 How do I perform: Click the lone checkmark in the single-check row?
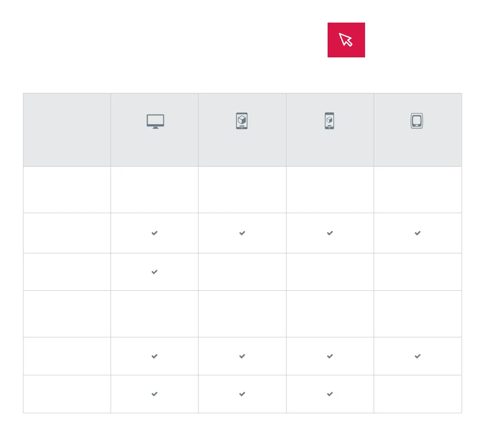pyautogui.click(x=154, y=272)
